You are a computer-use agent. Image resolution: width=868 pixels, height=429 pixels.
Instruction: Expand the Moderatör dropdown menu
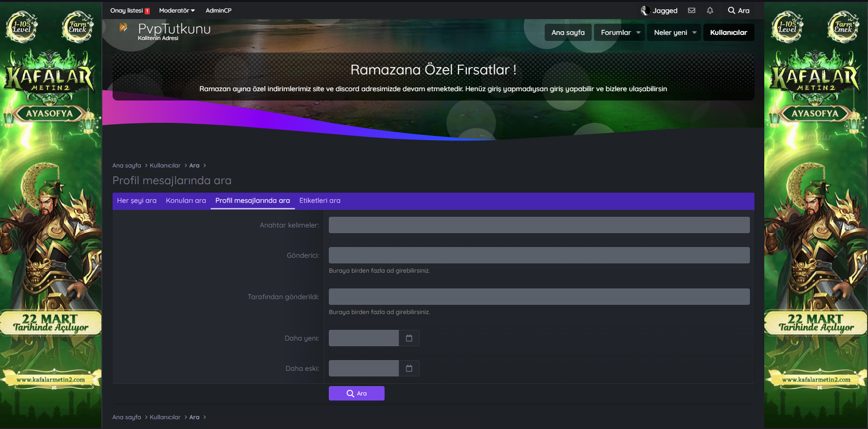point(177,10)
